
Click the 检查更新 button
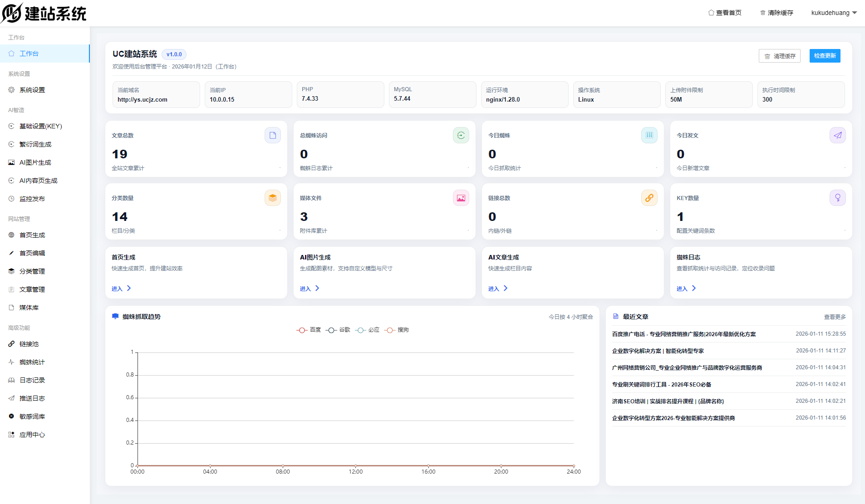click(x=825, y=56)
